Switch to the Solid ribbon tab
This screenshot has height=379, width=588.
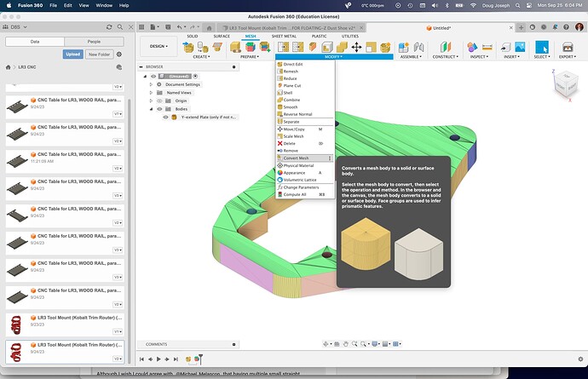pos(192,37)
